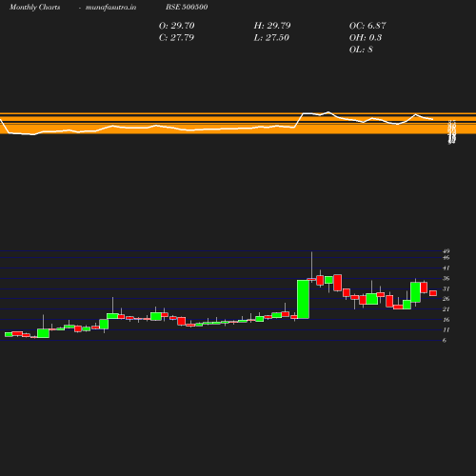Image resolution: width=476 pixels, height=476 pixels.
Task: Click the "OC: 6.87" value
Action: pyautogui.click(x=367, y=26)
